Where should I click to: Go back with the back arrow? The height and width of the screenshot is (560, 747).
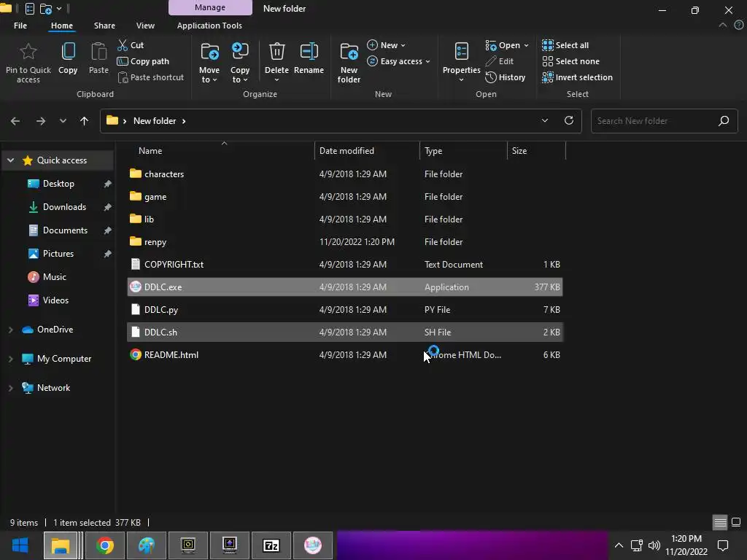coord(15,121)
